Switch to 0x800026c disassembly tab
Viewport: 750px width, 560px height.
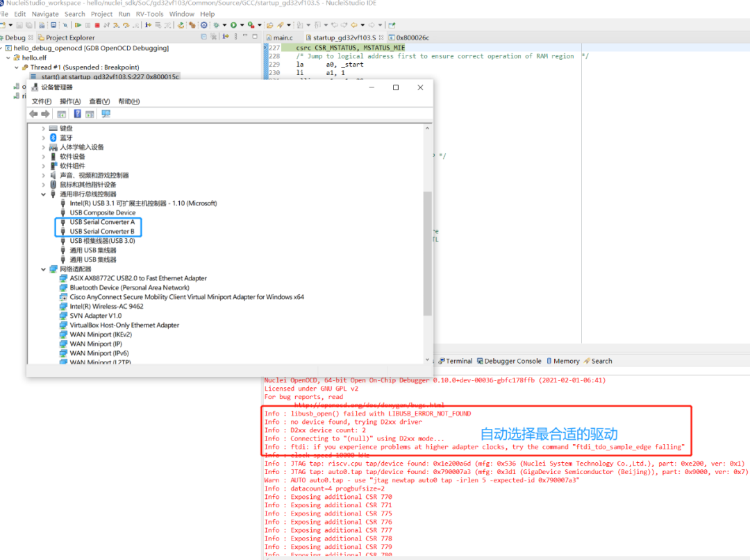[x=409, y=37]
